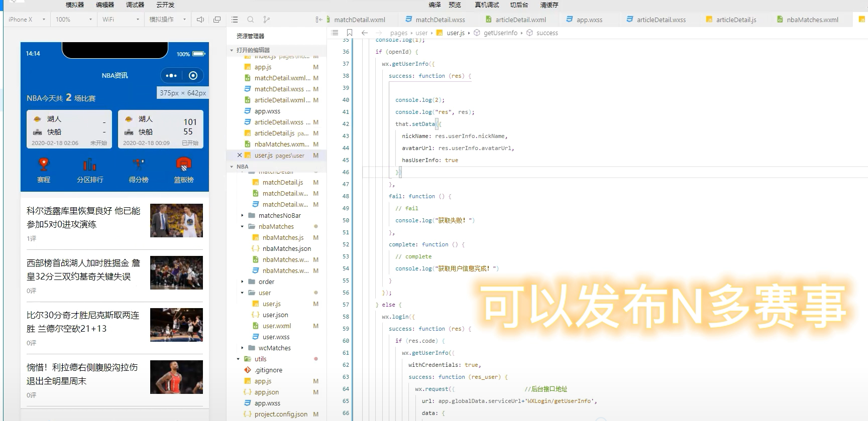Collapse the nbaMatches folder

[242, 226]
